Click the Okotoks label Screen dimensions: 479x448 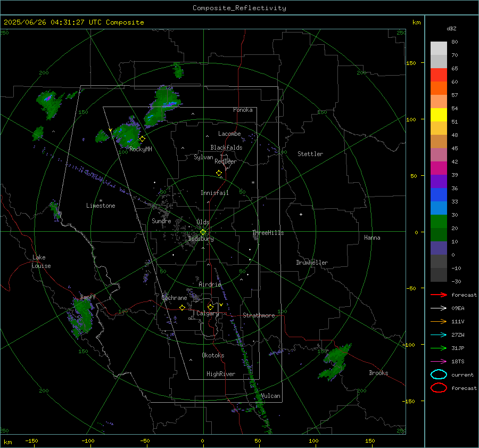(213, 355)
